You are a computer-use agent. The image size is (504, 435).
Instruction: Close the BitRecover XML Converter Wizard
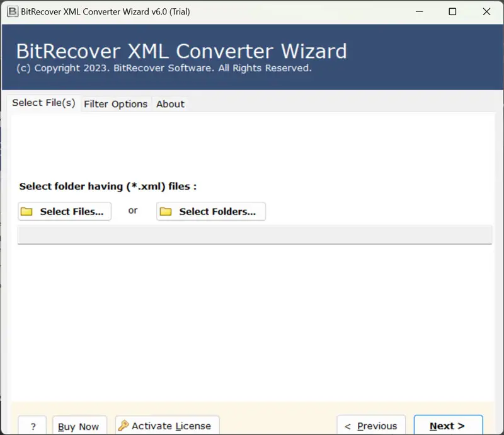pos(486,11)
